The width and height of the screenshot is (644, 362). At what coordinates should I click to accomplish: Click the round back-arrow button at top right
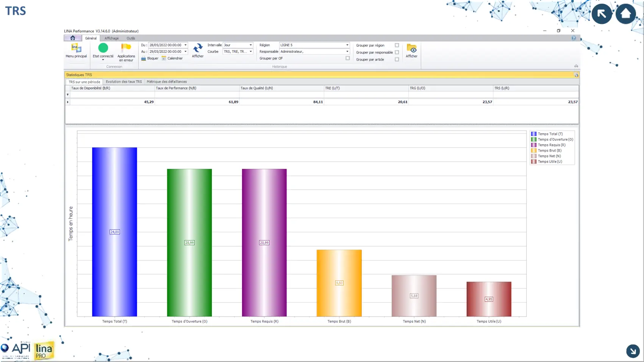coord(602,14)
